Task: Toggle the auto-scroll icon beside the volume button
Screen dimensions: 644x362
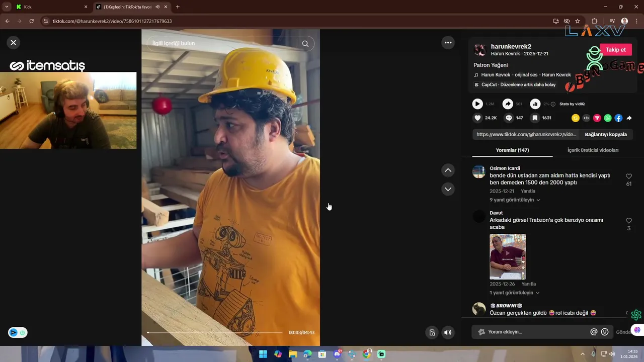Action: coord(432,332)
